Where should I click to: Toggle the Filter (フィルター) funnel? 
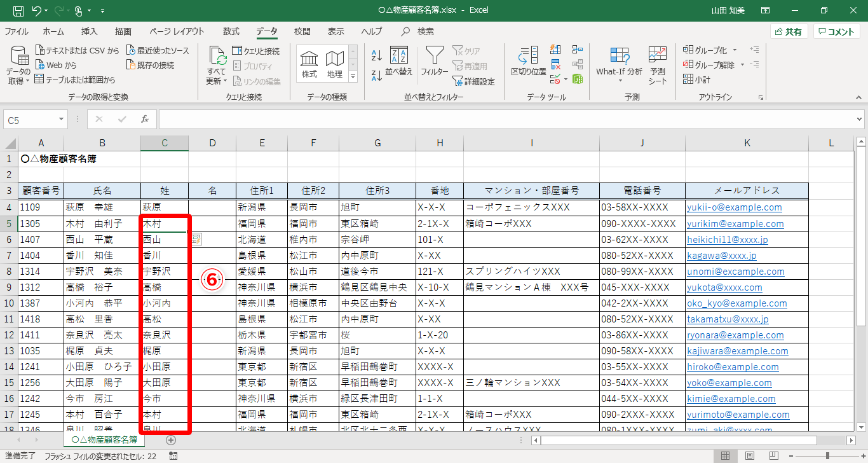(x=434, y=62)
